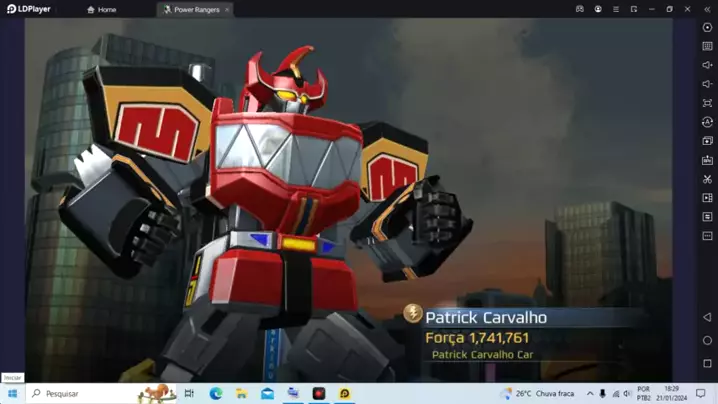This screenshot has height=404, width=718.
Task: Switch to the Home tab
Action: pyautogui.click(x=102, y=10)
